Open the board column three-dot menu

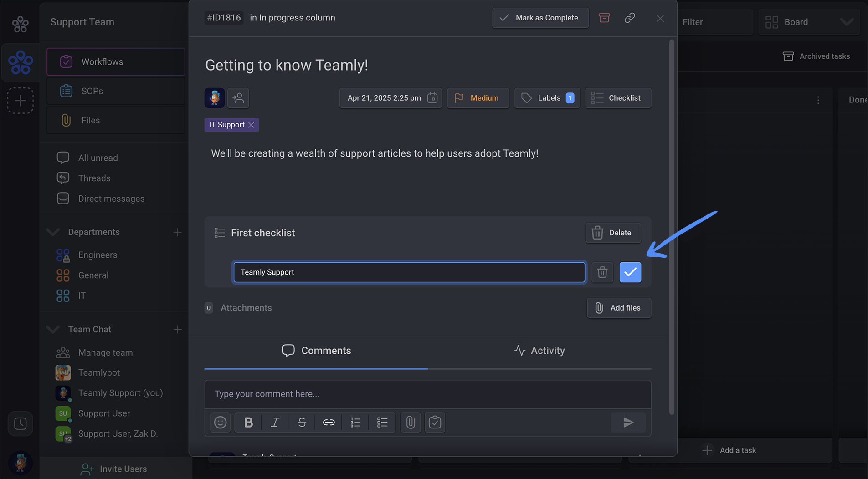point(818,100)
